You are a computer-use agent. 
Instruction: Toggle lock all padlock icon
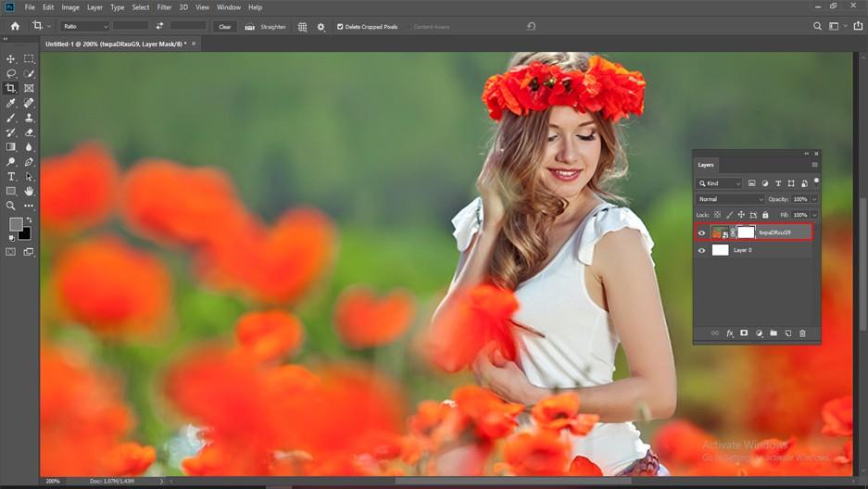[x=765, y=215]
